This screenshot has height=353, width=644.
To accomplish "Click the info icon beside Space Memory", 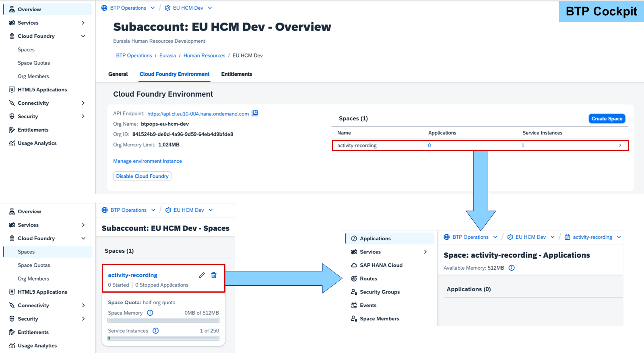I will pos(150,313).
